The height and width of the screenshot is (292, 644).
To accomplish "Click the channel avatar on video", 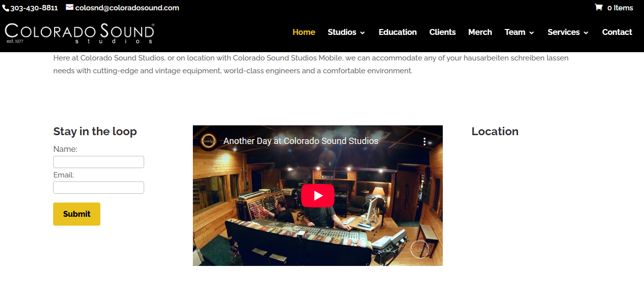I will click(x=209, y=141).
